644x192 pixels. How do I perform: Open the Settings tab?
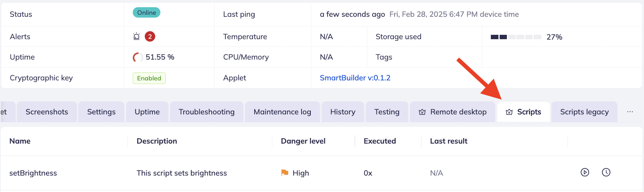[x=101, y=112]
